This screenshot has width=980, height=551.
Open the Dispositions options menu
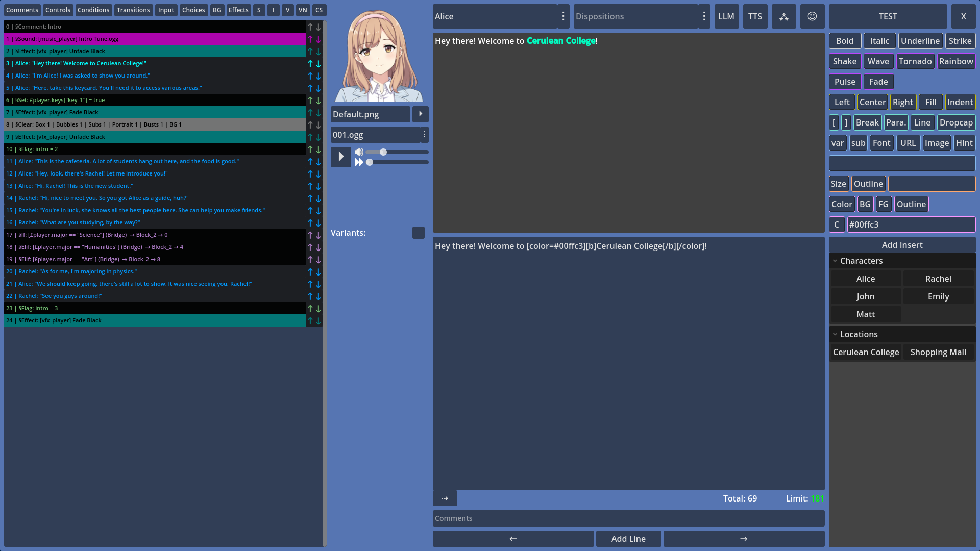point(704,16)
